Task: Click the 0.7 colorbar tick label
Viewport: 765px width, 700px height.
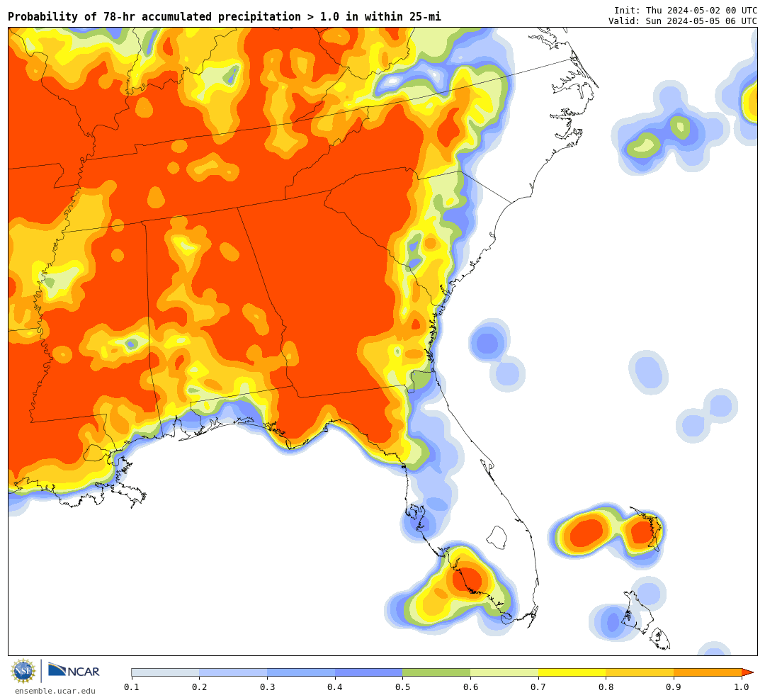Action: click(x=538, y=687)
